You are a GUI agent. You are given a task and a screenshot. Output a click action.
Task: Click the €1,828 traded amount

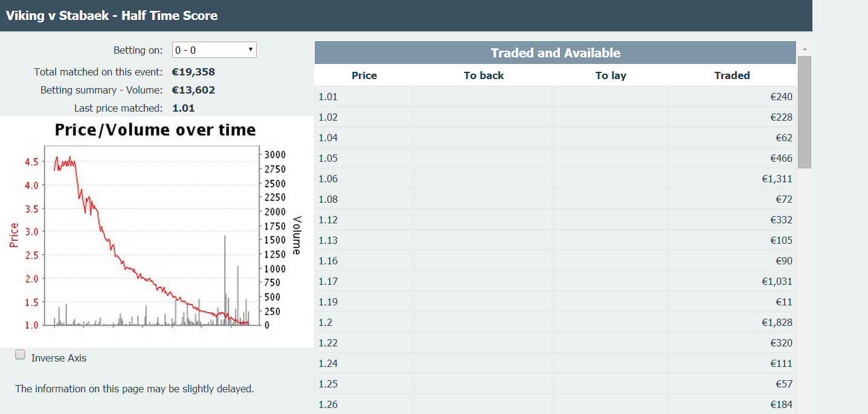pos(777,322)
